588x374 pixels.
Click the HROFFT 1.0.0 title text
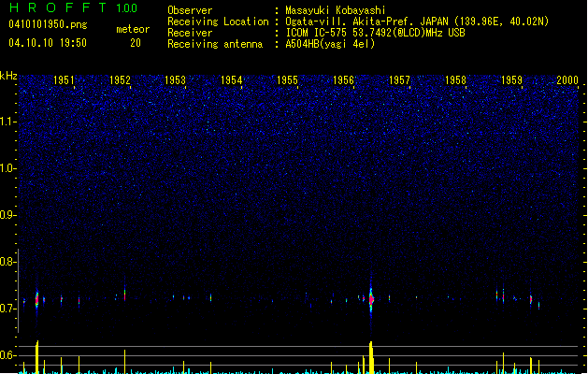(74, 7)
